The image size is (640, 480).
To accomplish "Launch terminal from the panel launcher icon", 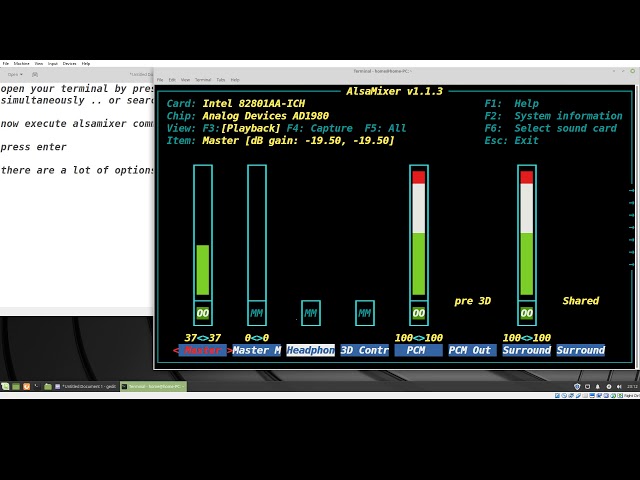I will coord(36,386).
